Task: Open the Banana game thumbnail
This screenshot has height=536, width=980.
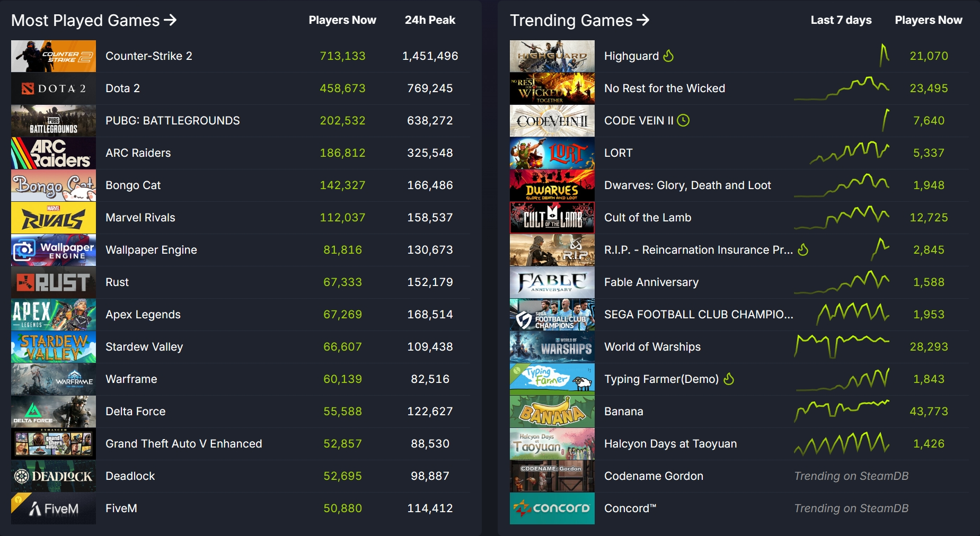Action: point(552,412)
